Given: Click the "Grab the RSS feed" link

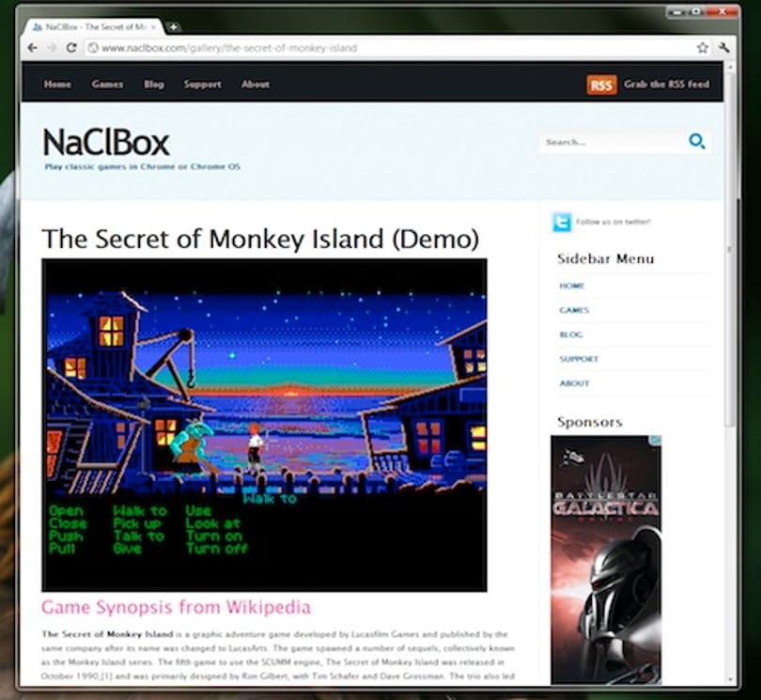Looking at the screenshot, I should pos(666,85).
